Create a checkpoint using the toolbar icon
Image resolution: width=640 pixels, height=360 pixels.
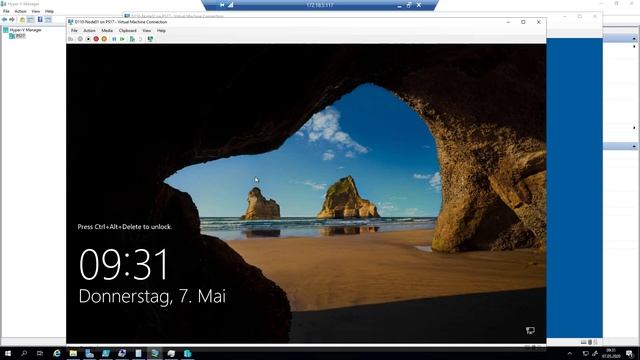[132, 39]
